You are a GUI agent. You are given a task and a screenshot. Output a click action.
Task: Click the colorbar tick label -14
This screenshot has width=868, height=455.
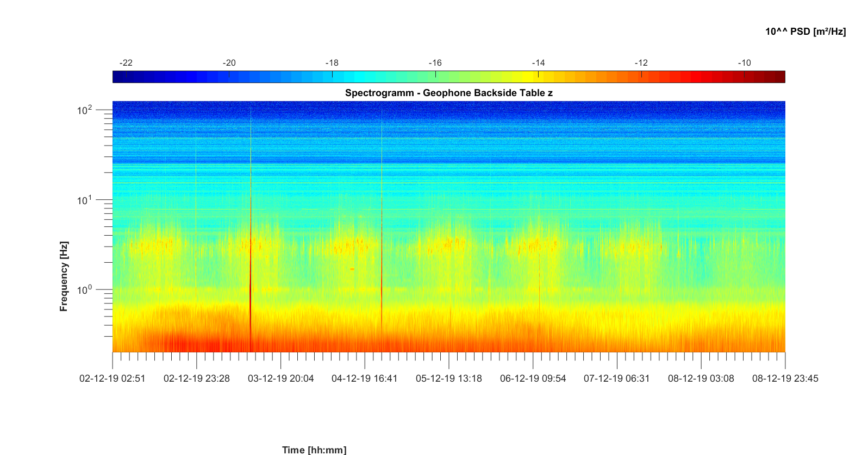[538, 63]
